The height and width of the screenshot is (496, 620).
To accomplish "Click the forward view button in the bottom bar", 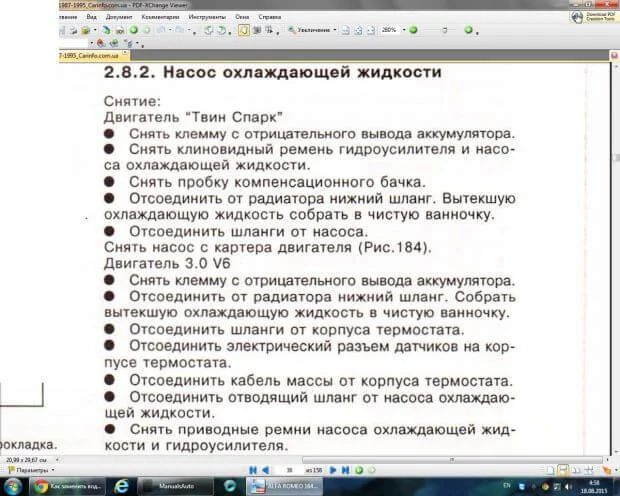I will tap(372, 470).
